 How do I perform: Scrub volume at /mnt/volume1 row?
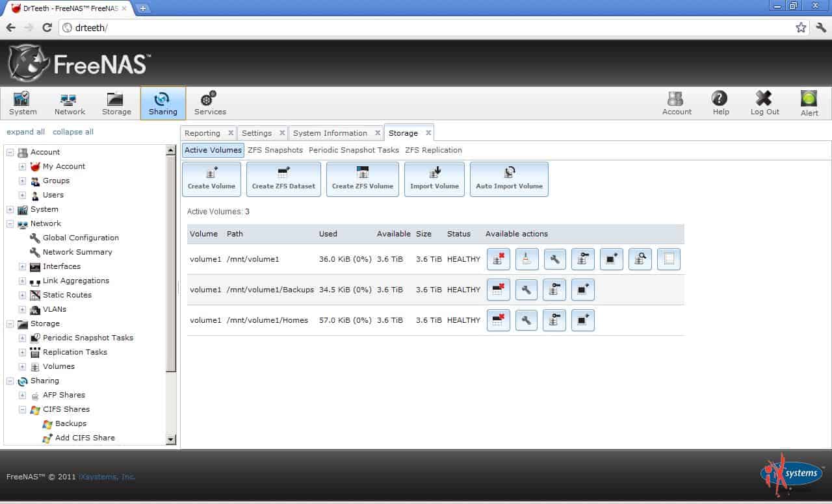coord(526,259)
